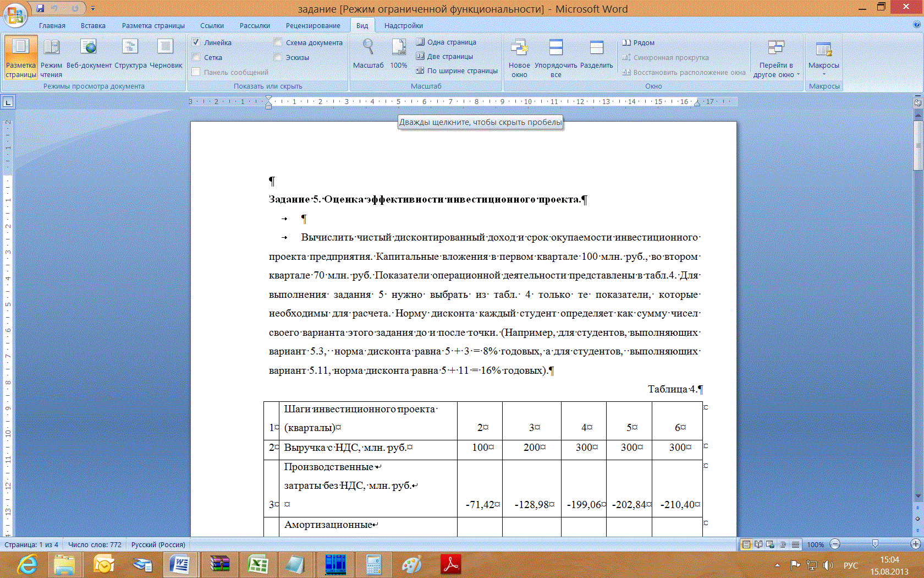Open Excel from the taskbar
This screenshot has width=924, height=578.
257,565
